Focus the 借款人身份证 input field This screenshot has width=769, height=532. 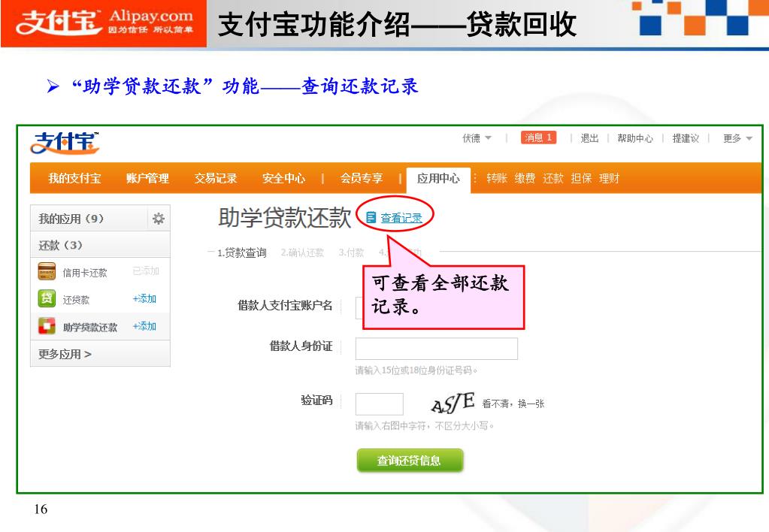pos(437,349)
